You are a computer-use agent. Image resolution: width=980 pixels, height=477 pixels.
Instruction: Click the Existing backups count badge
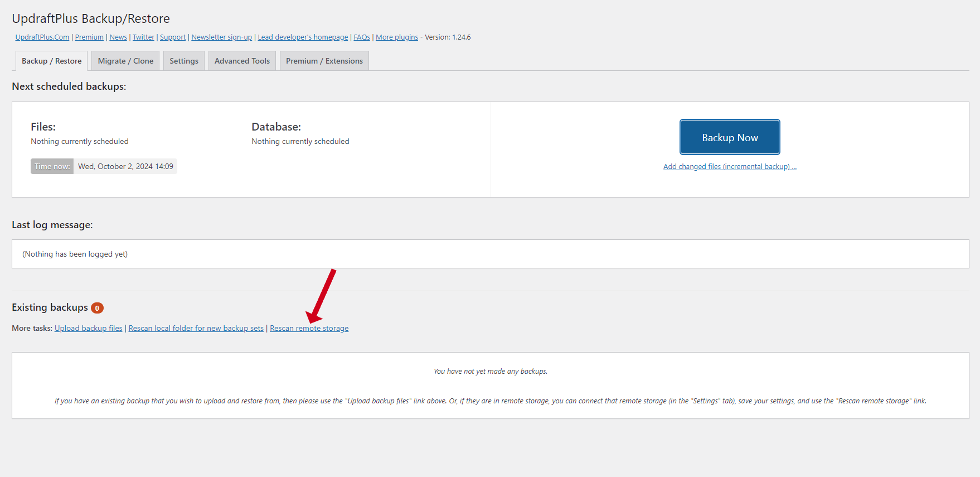tap(97, 308)
